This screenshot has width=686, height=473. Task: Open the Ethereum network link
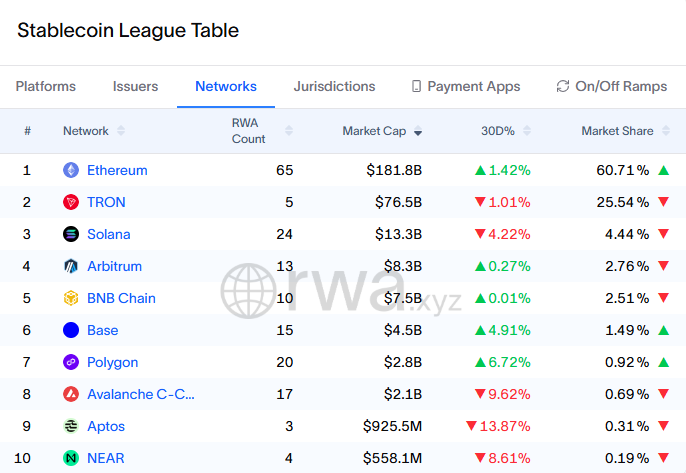[x=117, y=170]
